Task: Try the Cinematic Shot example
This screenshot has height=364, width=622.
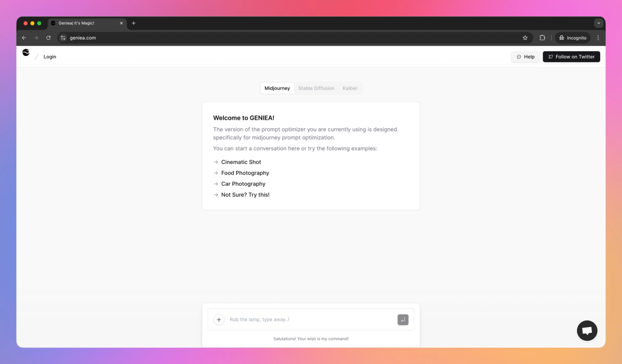Action: click(241, 162)
